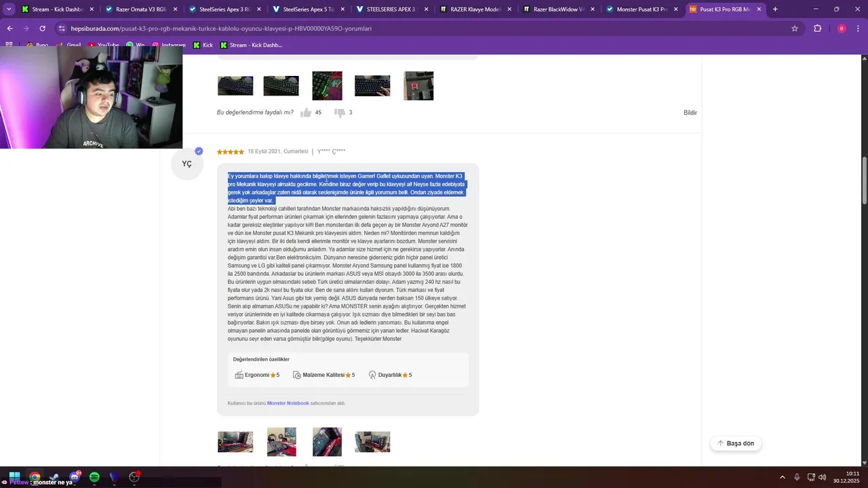Switch to the RAZER Klavye Modelleri tab
This screenshot has width=868, height=488.
476,9
